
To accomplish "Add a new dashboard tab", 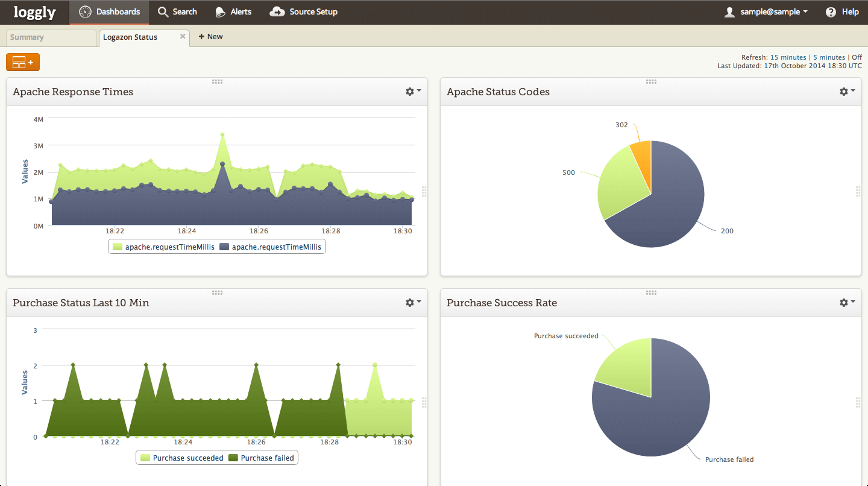I will point(210,37).
